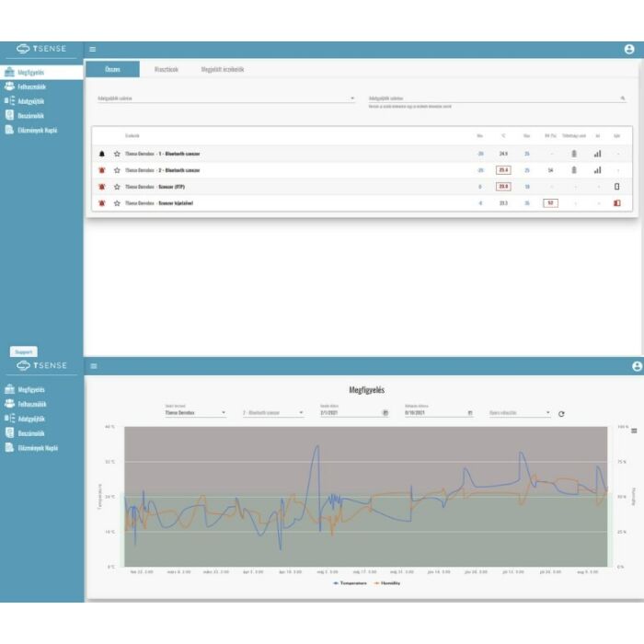Click the refresh icon beside the chart filters
This screenshot has height=644, width=644.
click(561, 414)
